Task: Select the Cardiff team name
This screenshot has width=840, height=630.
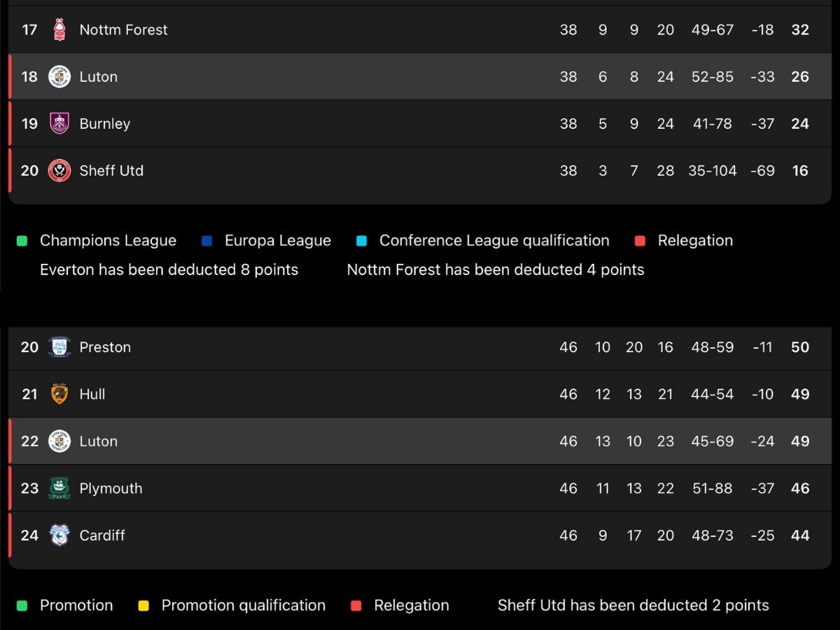Action: tap(102, 535)
